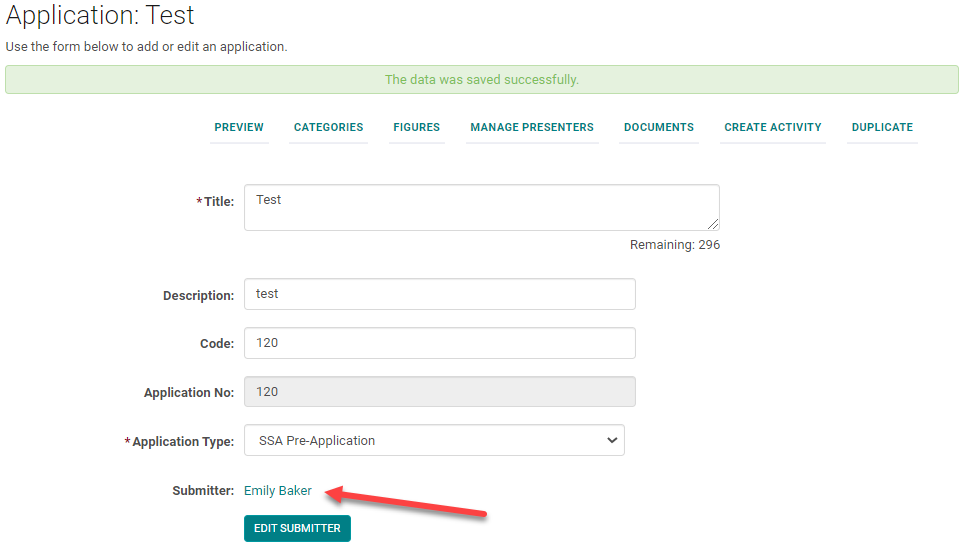Viewport: 968px width, 549px height.
Task: Expand the Application Type dropdown
Action: [434, 440]
